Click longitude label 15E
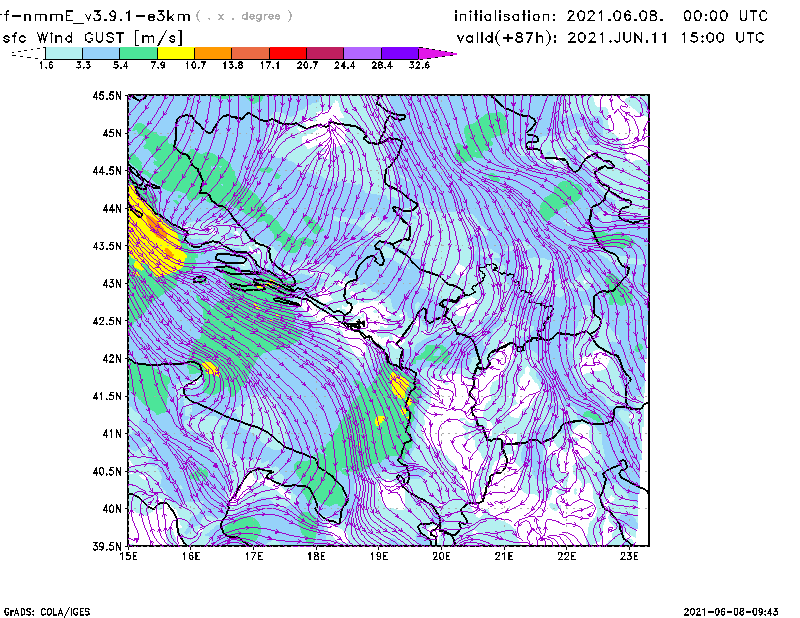This screenshot has height=618, width=800. point(128,556)
